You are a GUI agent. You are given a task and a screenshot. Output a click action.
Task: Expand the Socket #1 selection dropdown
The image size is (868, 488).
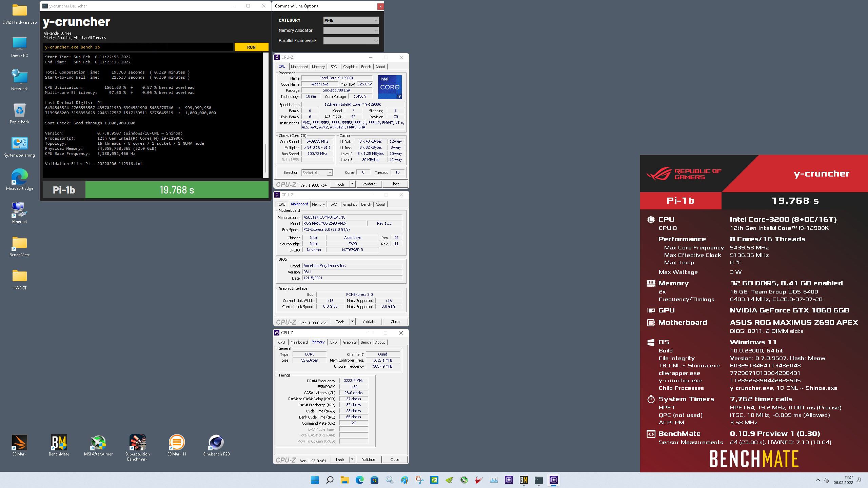pyautogui.click(x=317, y=173)
